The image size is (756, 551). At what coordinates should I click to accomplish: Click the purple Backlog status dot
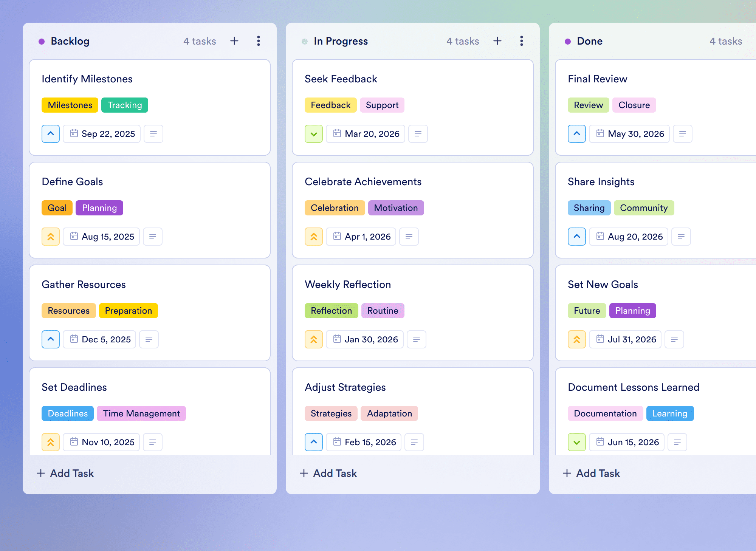[x=42, y=42]
